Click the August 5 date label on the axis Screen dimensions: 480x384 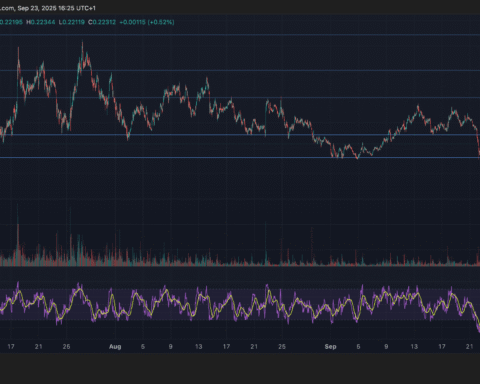tap(143, 347)
